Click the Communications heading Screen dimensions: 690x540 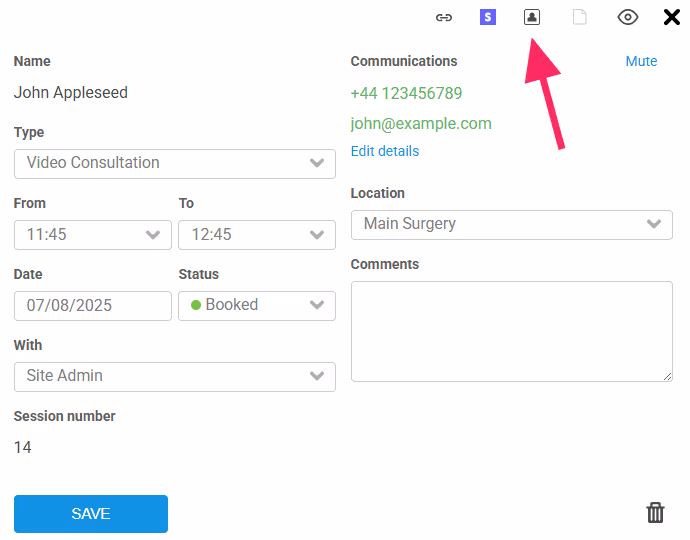click(x=404, y=61)
